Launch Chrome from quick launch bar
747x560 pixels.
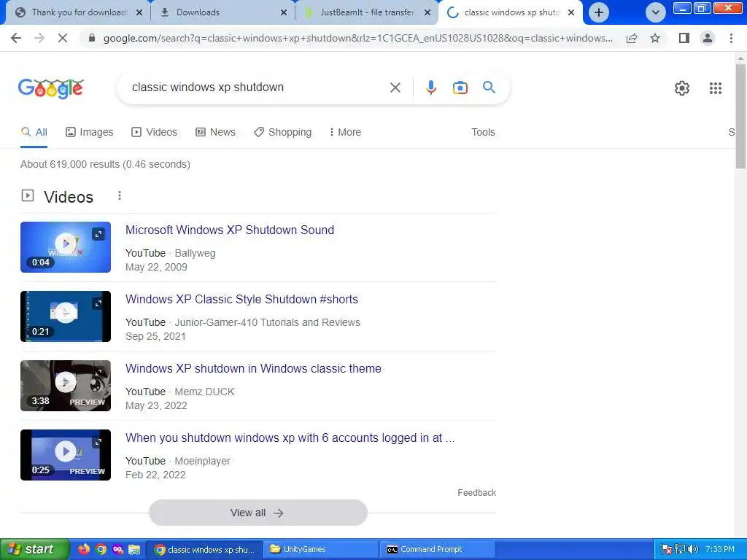point(101,549)
